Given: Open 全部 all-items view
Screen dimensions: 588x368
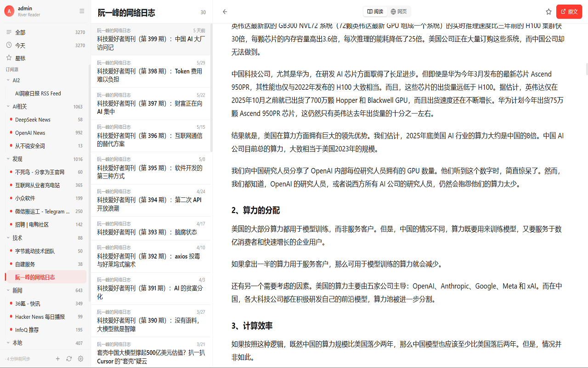Looking at the screenshot, I should click(45, 32).
